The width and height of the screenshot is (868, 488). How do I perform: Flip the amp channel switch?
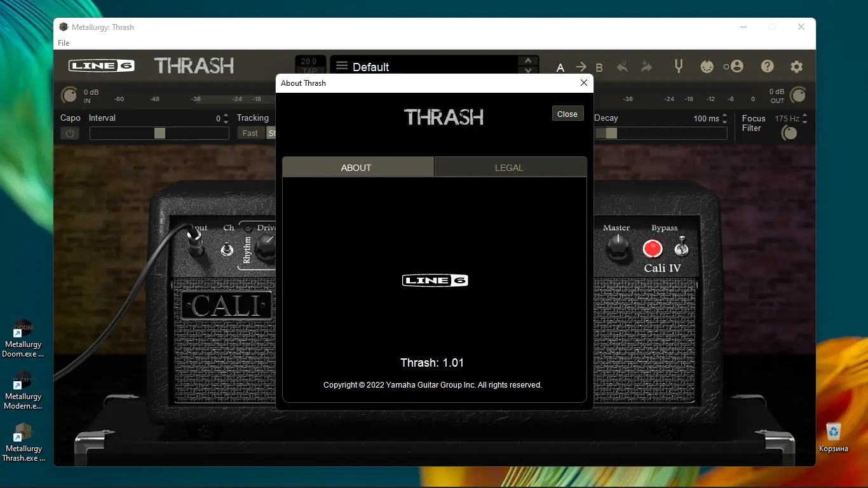click(227, 248)
